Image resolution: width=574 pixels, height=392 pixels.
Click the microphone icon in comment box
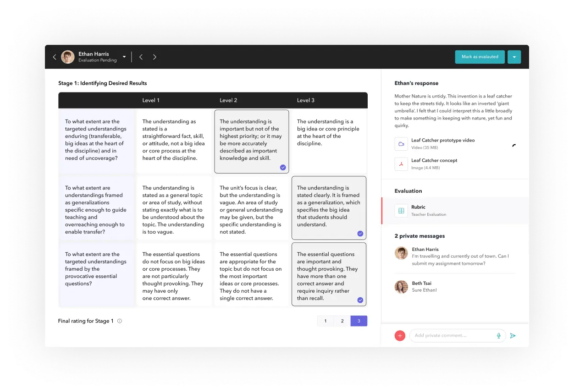click(498, 336)
